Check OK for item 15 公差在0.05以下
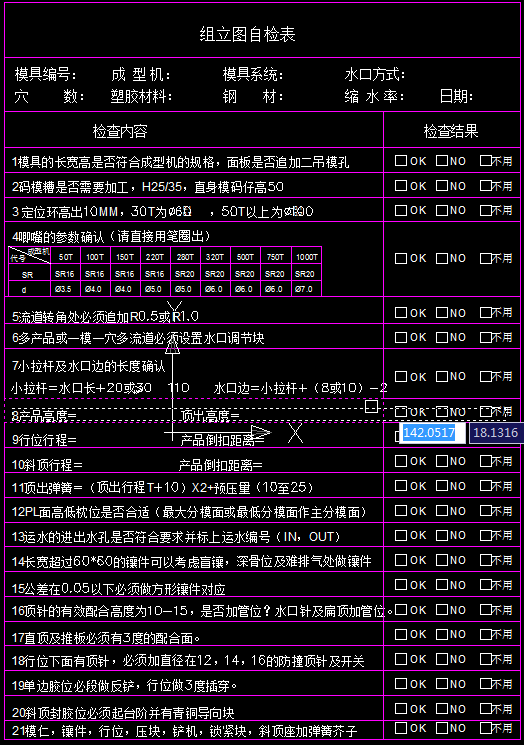Viewport: 524px width, 745px height. tap(400, 585)
